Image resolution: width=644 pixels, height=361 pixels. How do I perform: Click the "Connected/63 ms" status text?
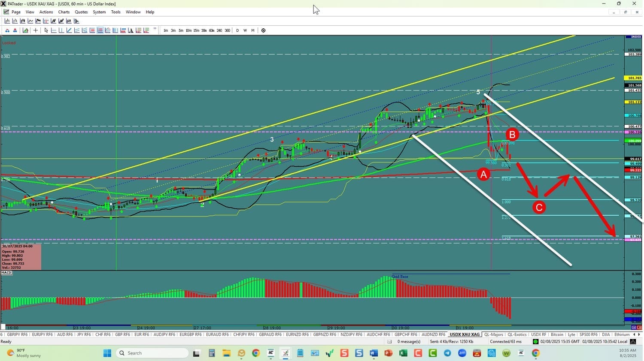(x=506, y=342)
